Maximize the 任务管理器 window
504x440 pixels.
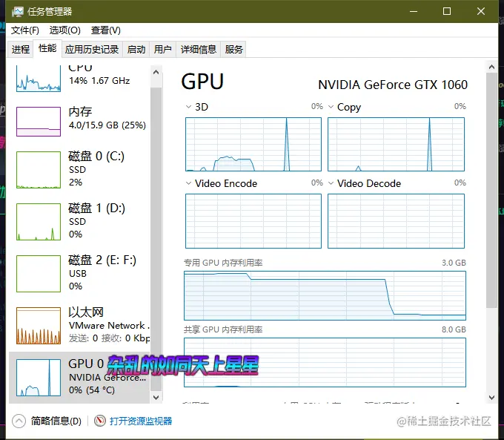point(447,11)
